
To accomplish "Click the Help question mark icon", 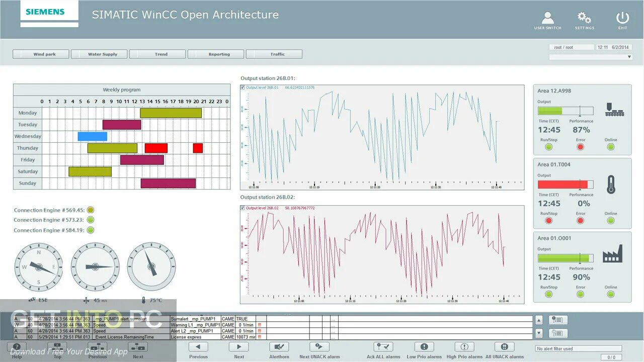I will pyautogui.click(x=17, y=347).
